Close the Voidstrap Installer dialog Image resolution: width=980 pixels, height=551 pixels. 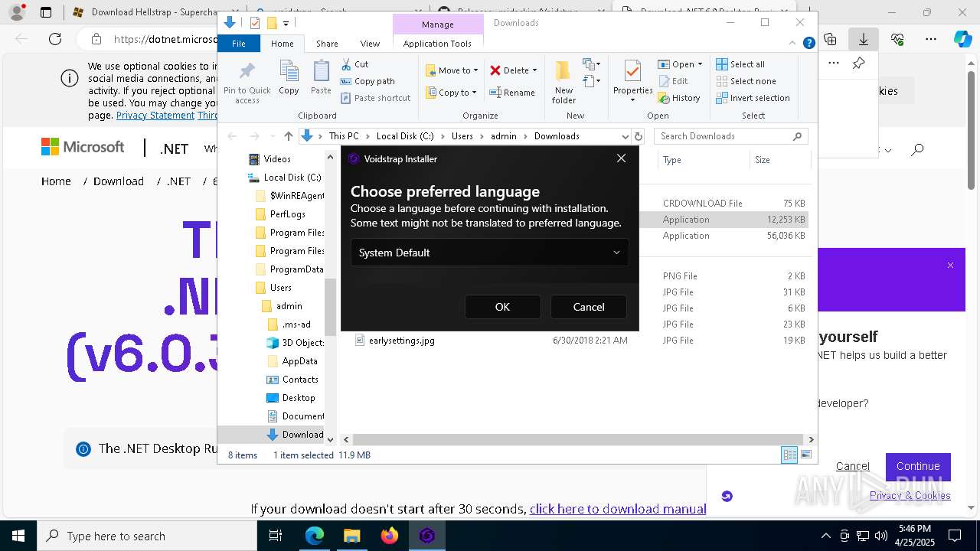621,158
